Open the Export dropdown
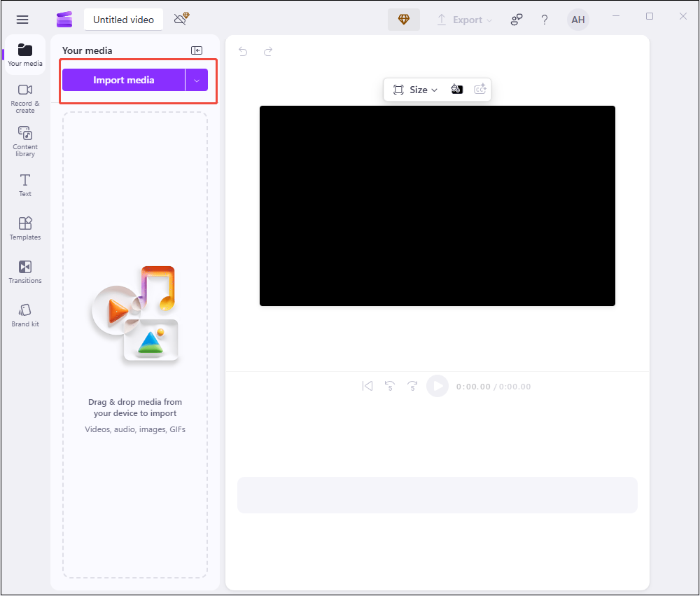 point(464,20)
